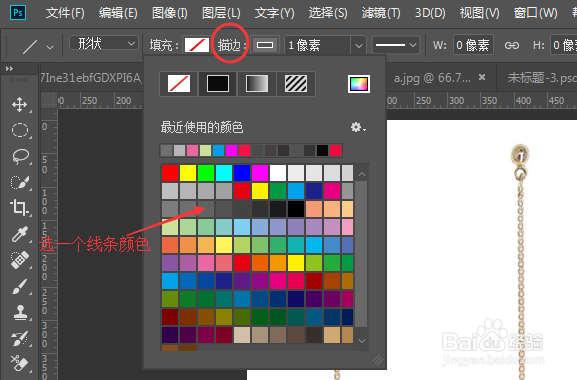Select the Move tool

(x=19, y=105)
